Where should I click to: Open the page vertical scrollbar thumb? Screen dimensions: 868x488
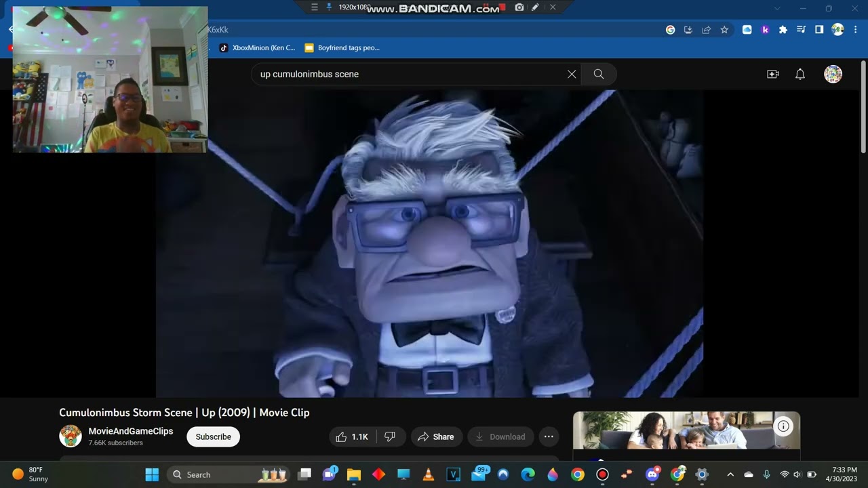(x=863, y=106)
